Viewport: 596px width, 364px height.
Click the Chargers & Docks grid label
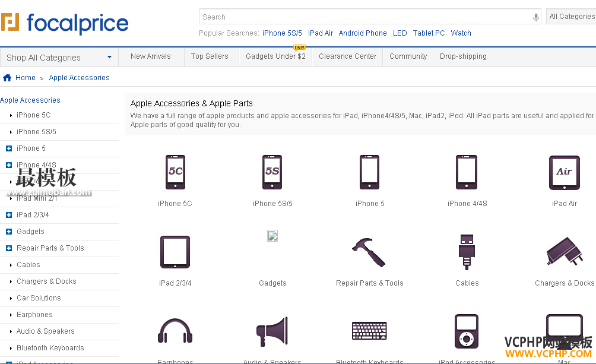[565, 283]
